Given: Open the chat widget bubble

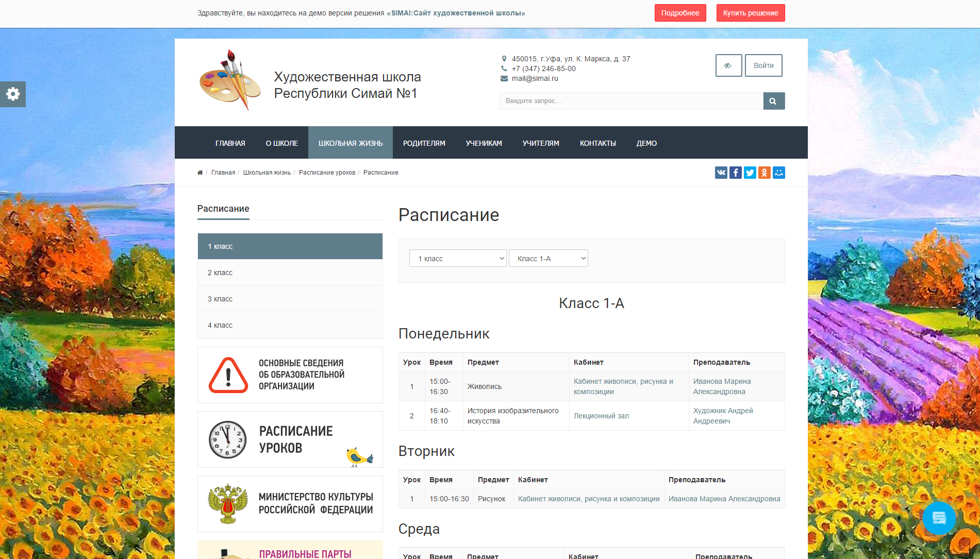Looking at the screenshot, I should pyautogui.click(x=938, y=518).
